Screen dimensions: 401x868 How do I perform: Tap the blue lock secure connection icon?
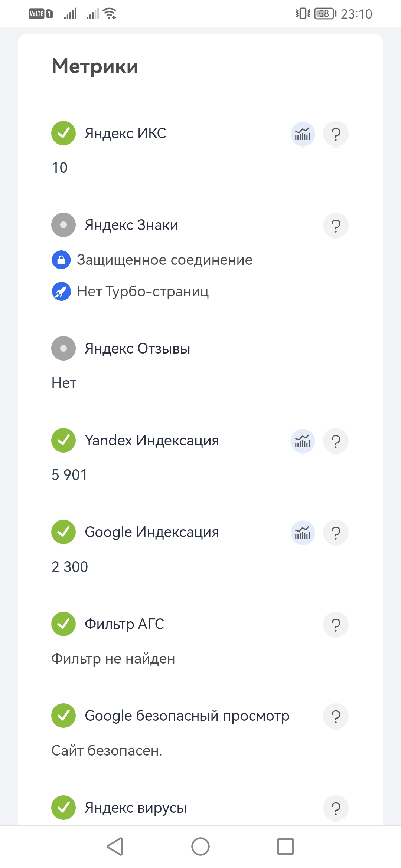[61, 260]
